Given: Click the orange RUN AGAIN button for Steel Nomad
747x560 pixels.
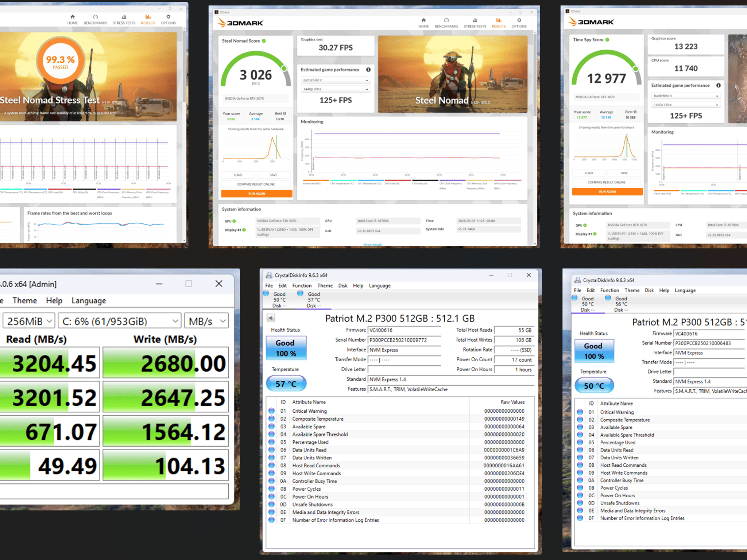Looking at the screenshot, I should click(257, 194).
